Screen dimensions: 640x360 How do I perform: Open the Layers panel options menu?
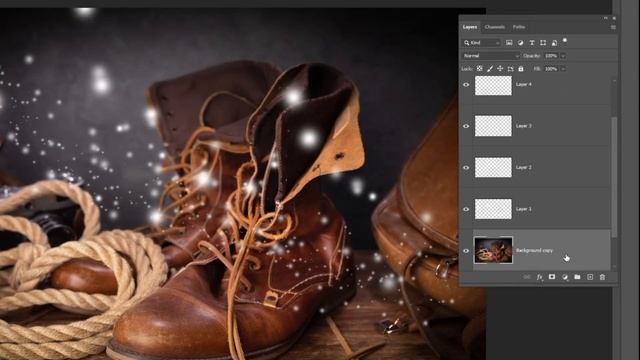(x=613, y=27)
